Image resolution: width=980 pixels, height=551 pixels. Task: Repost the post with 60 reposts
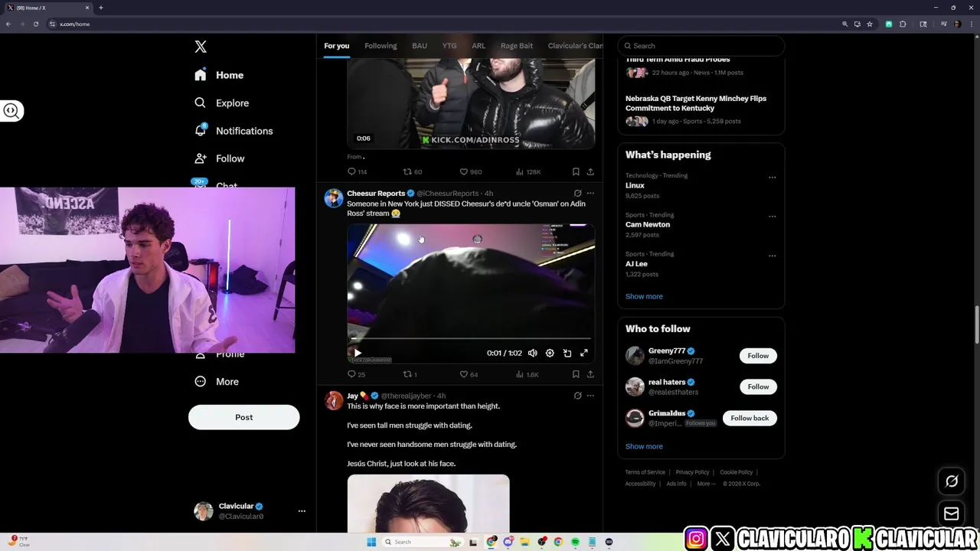point(413,171)
